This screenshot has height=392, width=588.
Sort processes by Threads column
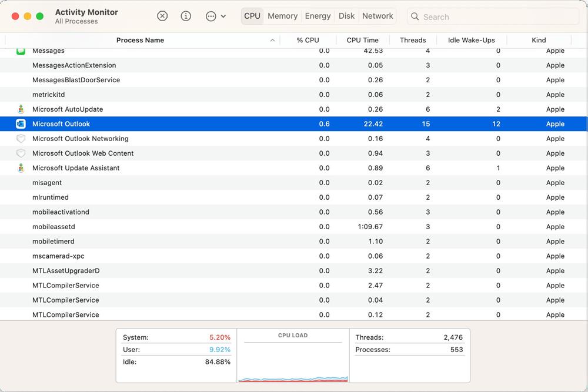[x=413, y=40]
